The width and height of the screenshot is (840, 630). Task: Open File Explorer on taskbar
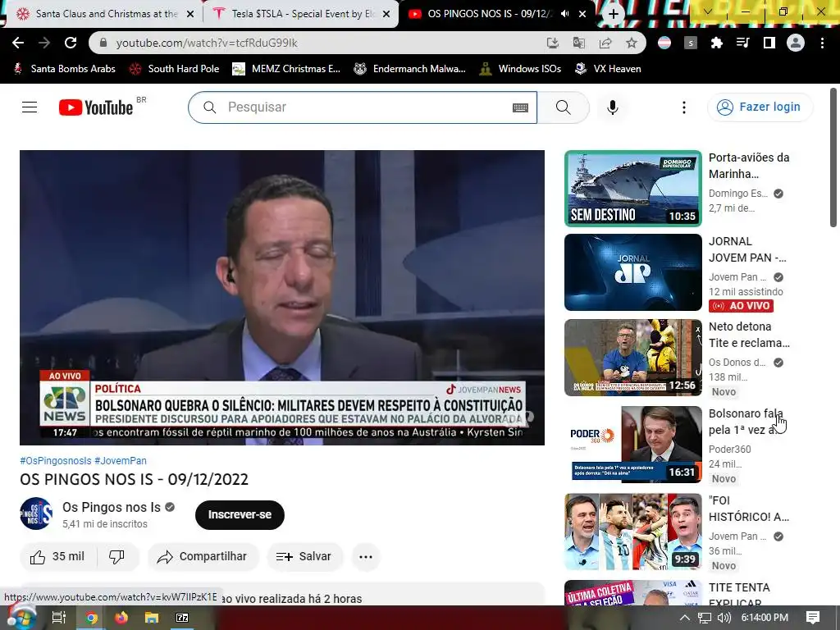[152, 618]
